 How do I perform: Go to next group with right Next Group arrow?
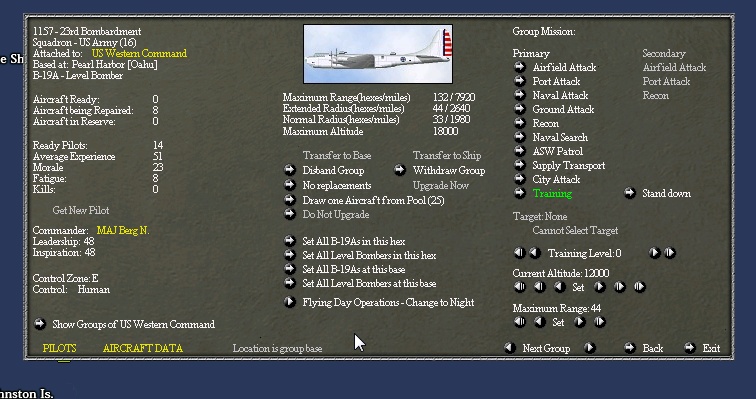pyautogui.click(x=589, y=347)
